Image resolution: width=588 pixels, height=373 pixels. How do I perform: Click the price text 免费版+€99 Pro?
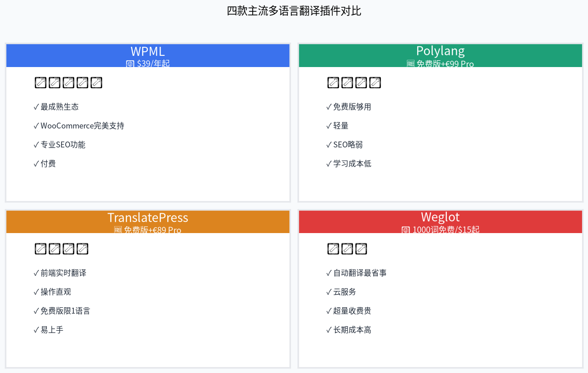[x=445, y=64]
